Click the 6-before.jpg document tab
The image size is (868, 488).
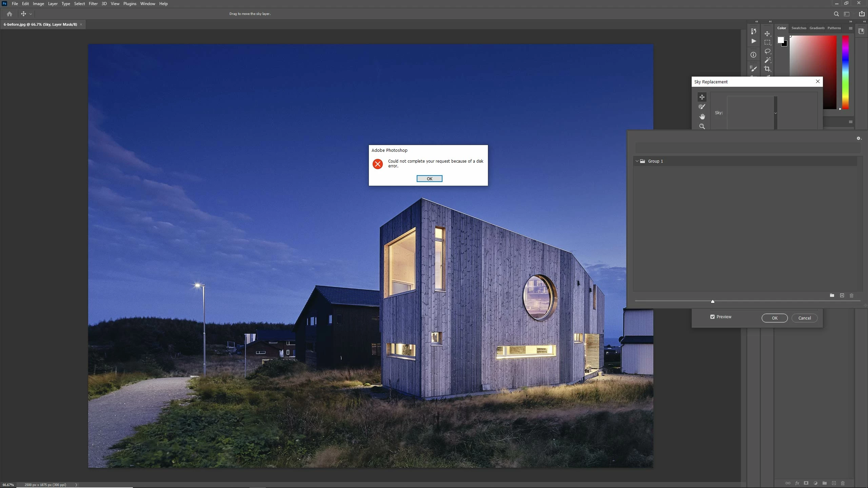[40, 24]
